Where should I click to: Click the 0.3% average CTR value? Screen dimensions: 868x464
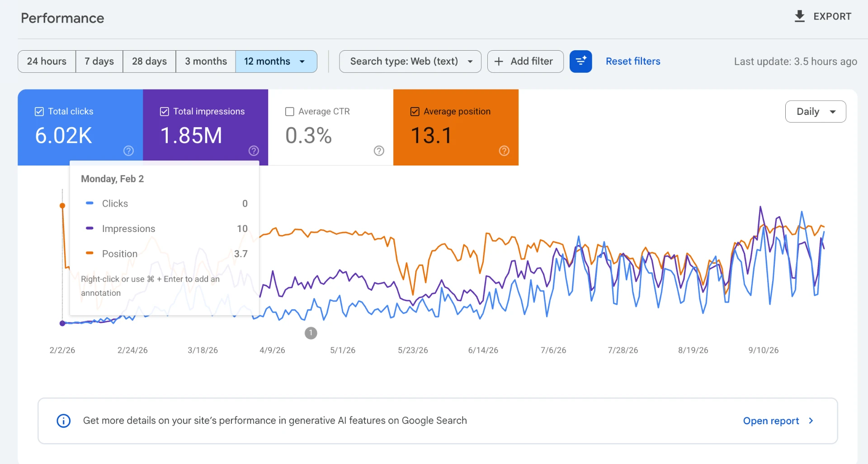[x=309, y=135]
